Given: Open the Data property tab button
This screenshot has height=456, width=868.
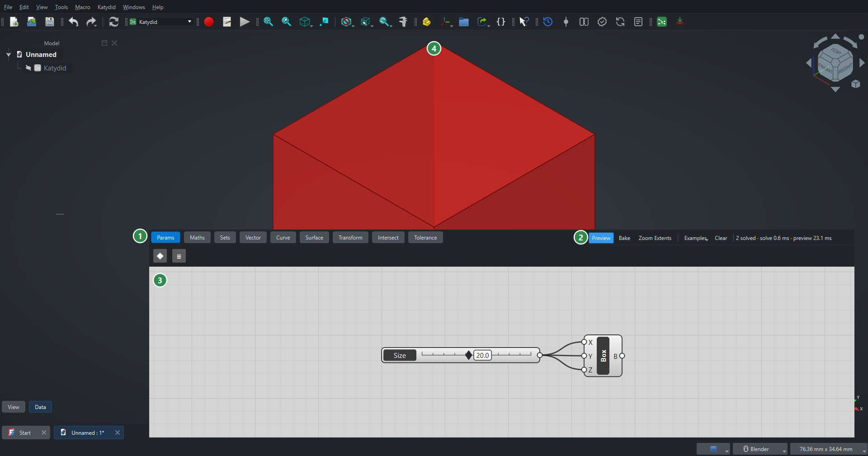Looking at the screenshot, I should pyautogui.click(x=41, y=407).
